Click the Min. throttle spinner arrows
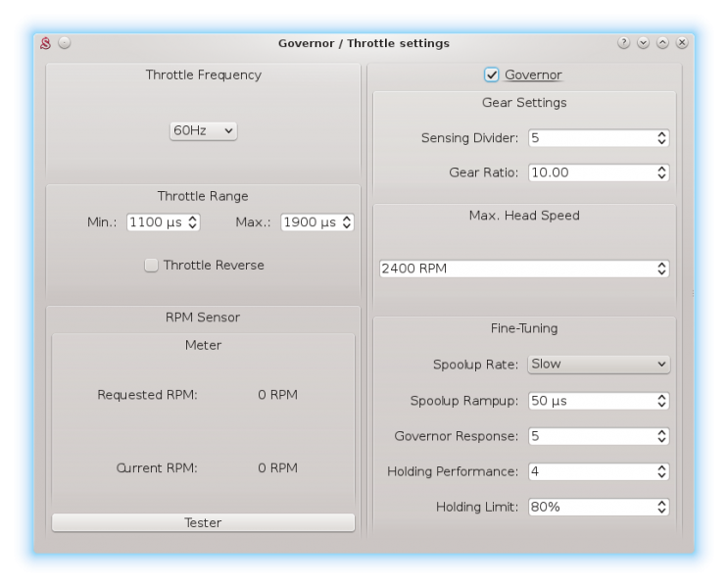The image size is (728, 587). 192,222
